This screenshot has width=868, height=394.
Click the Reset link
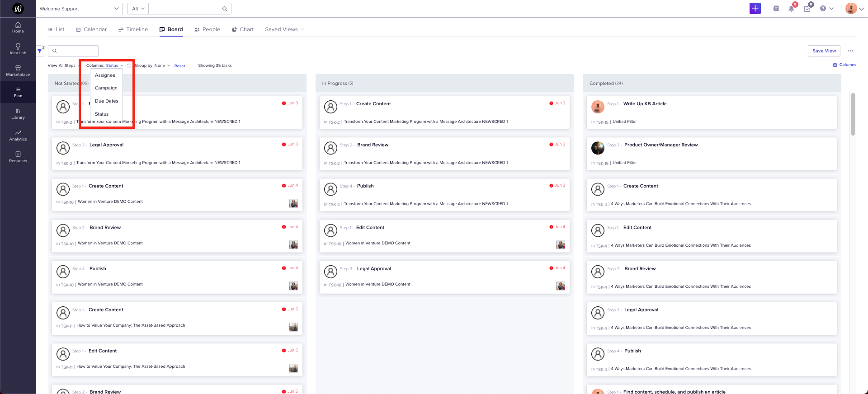coord(179,66)
